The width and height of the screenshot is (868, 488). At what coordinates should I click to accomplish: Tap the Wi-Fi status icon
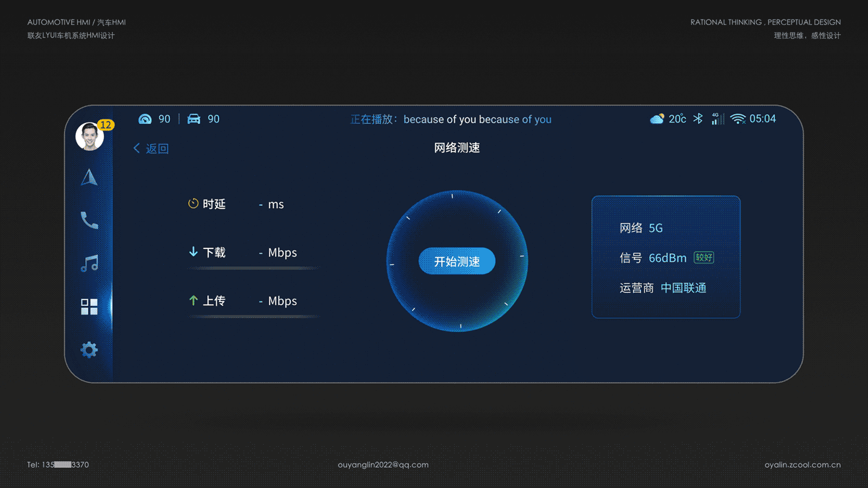[738, 119]
